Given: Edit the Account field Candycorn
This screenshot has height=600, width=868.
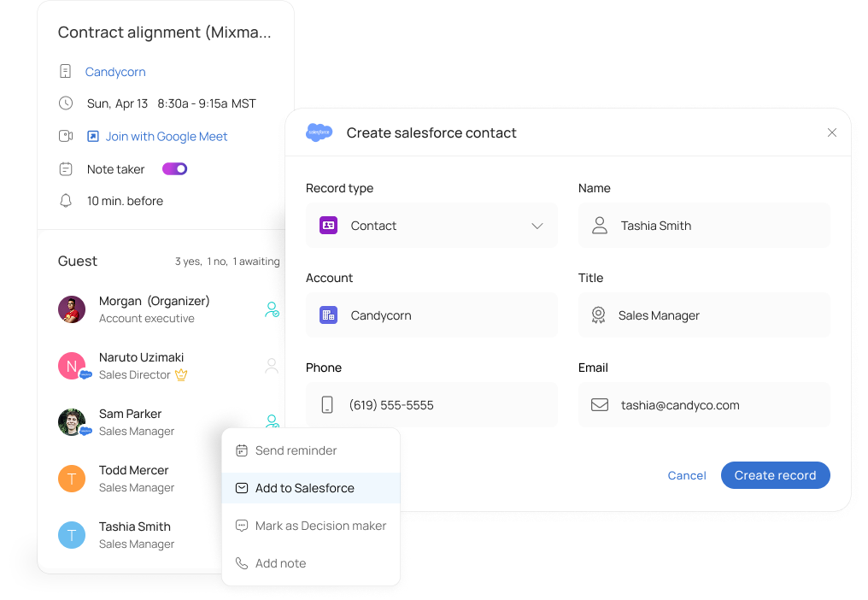Looking at the screenshot, I should point(431,315).
